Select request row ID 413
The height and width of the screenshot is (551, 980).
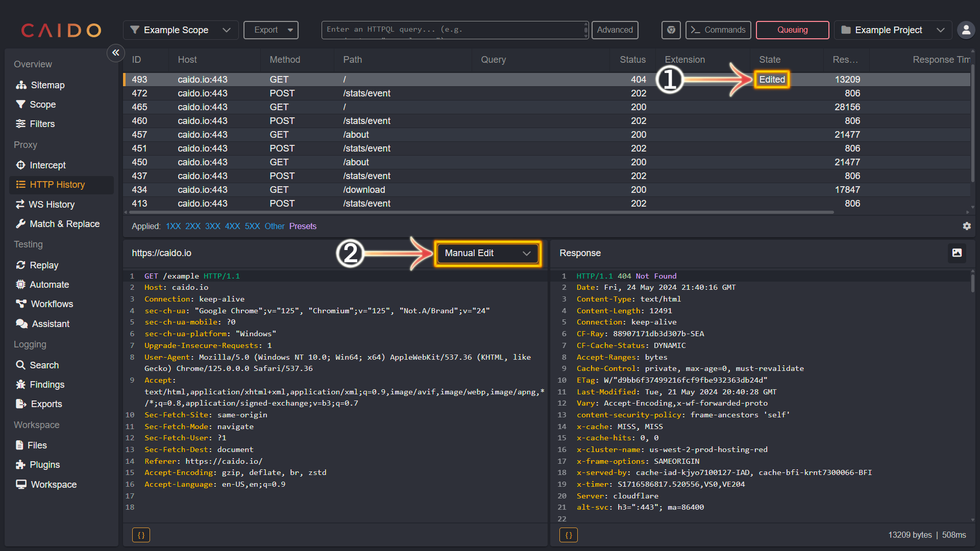(547, 204)
